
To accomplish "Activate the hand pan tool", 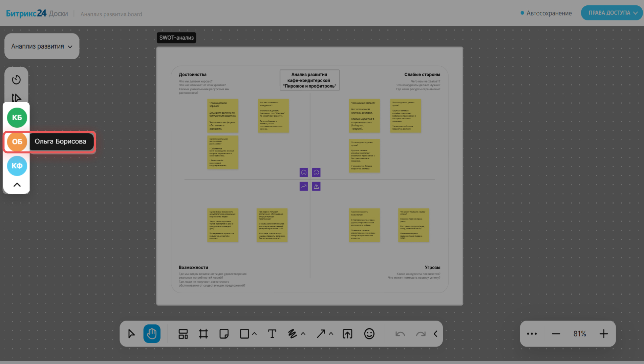I will point(152,334).
